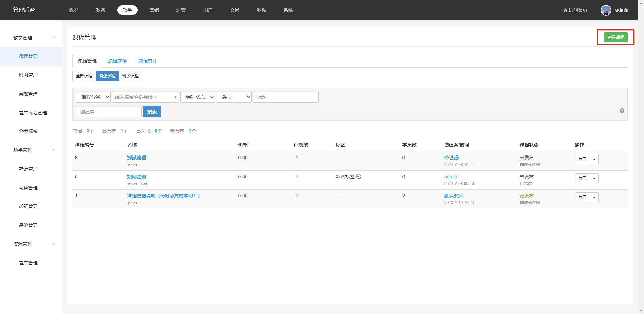Select the 全部课程 filter toggle

pyautogui.click(x=84, y=76)
